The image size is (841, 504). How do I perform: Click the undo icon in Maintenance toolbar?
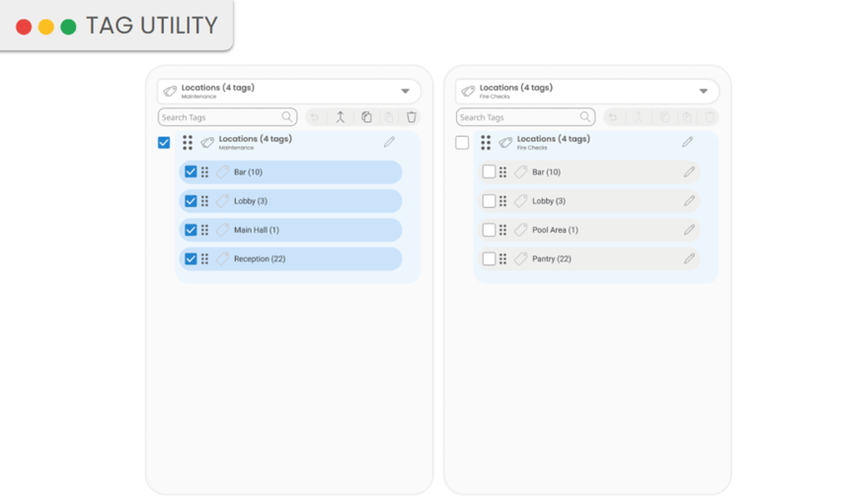pyautogui.click(x=315, y=117)
